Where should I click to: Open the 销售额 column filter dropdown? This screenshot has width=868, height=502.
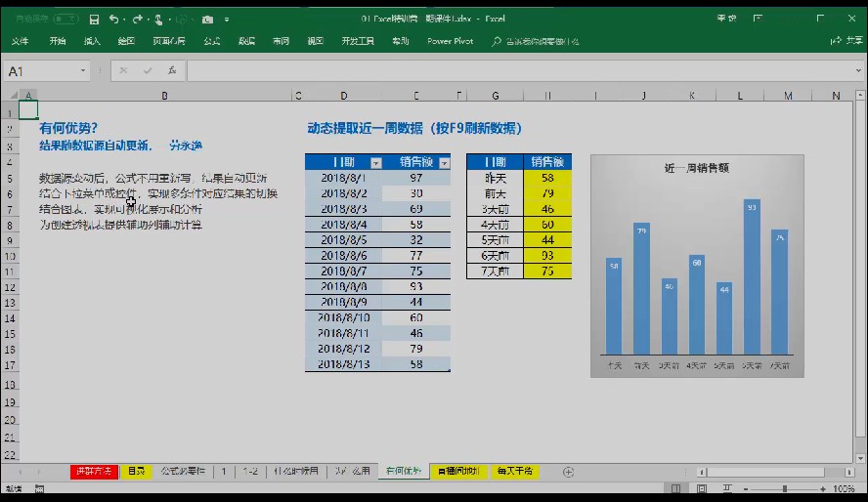pos(444,162)
